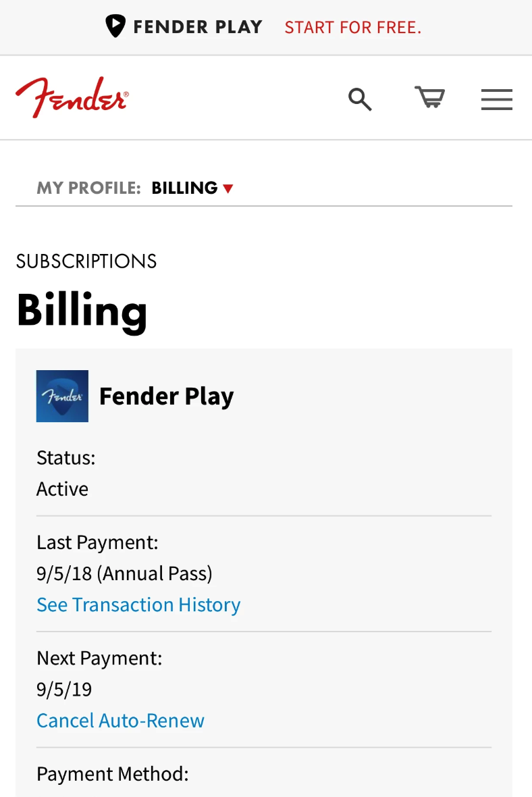Click the red arrow beside BILLING
Screen dimensions: 532x797
(x=228, y=188)
